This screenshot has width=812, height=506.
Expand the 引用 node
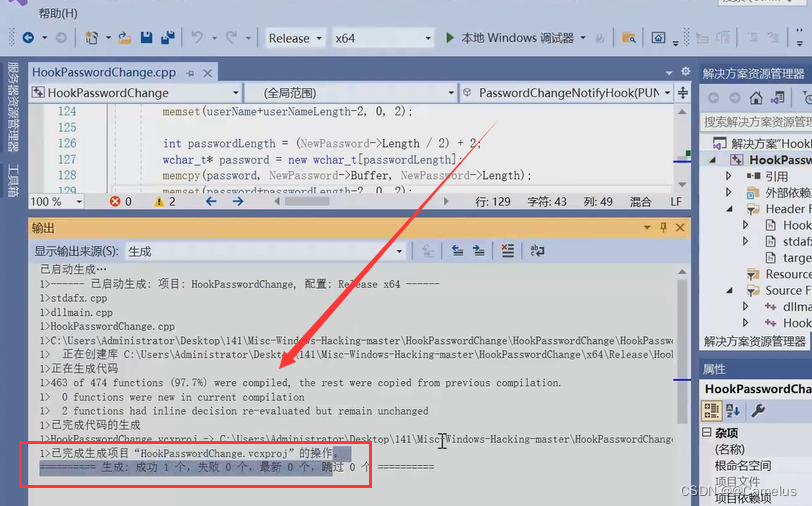[729, 176]
